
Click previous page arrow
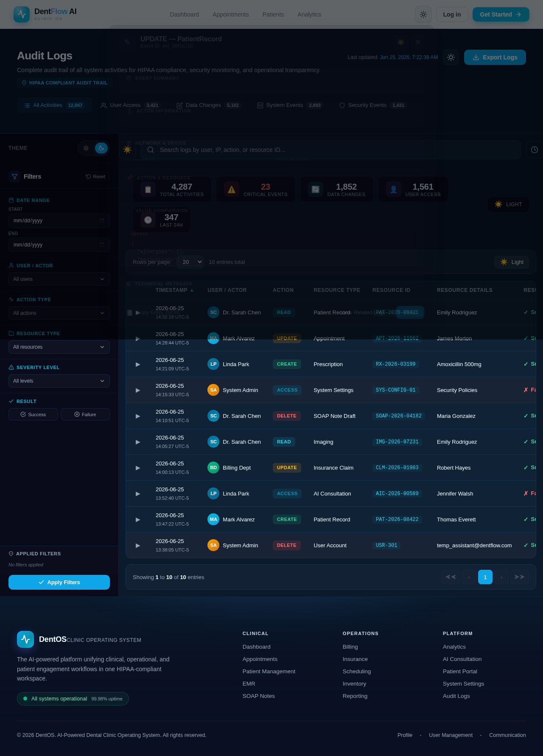pyautogui.click(x=469, y=577)
